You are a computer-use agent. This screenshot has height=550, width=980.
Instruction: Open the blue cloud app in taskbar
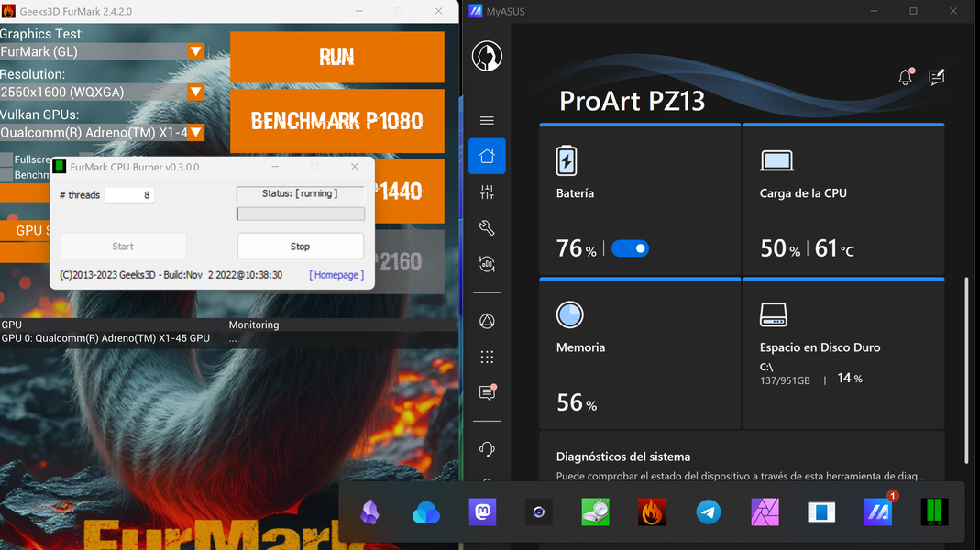[426, 513]
